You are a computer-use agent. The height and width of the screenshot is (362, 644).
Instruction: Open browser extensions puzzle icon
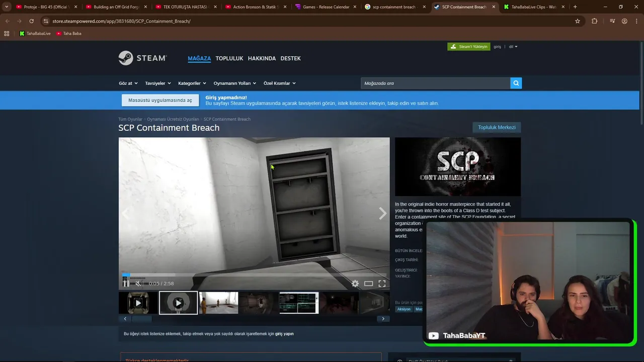coord(594,21)
